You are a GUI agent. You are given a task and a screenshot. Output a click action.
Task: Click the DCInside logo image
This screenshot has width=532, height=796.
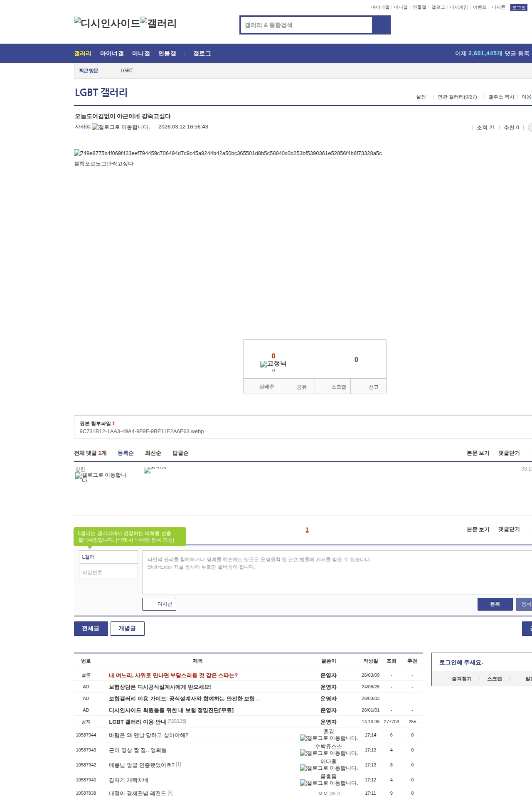pos(107,23)
